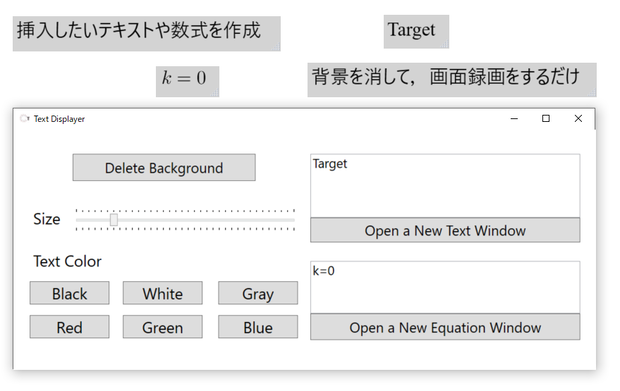Image resolution: width=620 pixels, height=391 pixels.
Task: Close the Text Displayer window
Action: tap(578, 119)
